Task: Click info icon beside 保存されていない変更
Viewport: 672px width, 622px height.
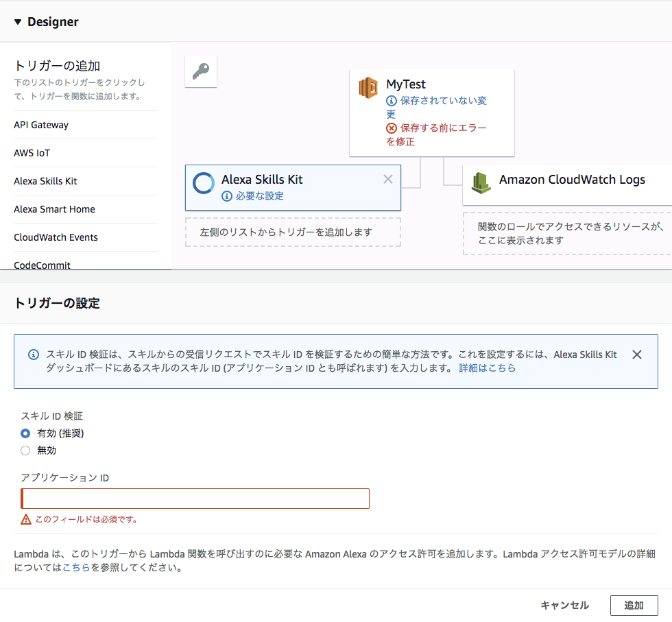Action: pos(392,101)
